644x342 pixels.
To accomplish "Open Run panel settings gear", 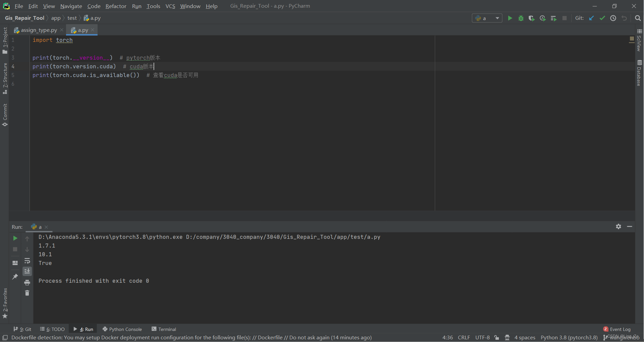I will pos(619,226).
